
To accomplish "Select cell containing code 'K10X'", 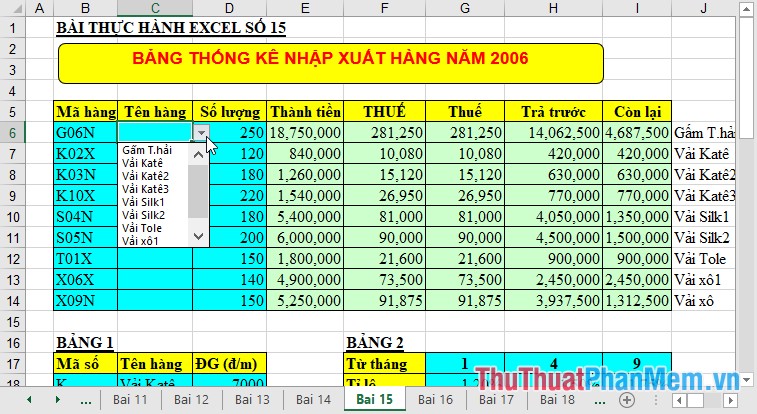I will tap(85, 195).
